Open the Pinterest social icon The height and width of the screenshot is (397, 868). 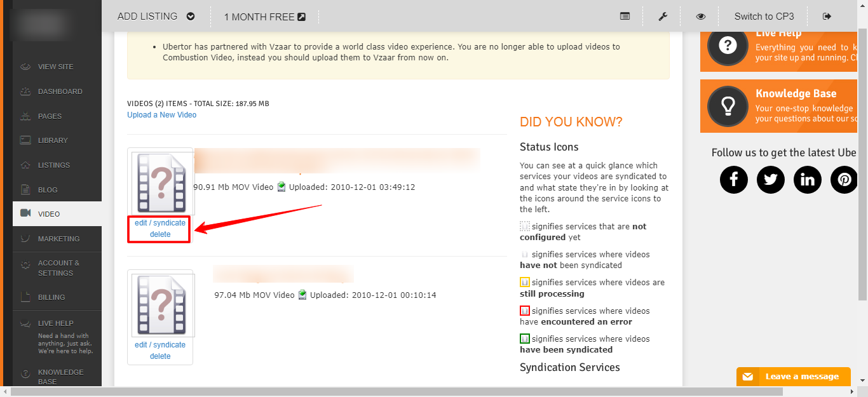pyautogui.click(x=844, y=180)
